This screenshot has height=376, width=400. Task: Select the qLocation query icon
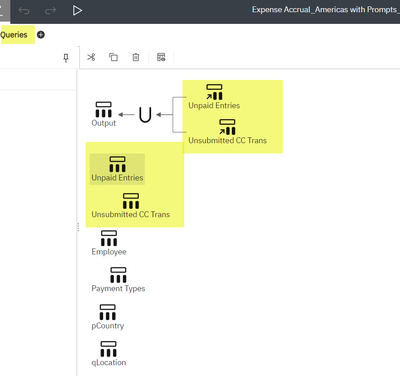pos(108,349)
